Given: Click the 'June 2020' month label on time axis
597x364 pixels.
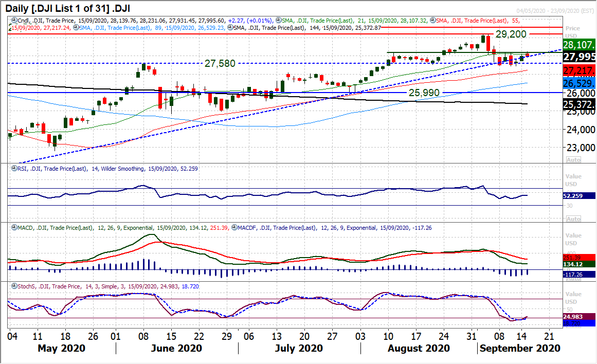Looking at the screenshot, I should pos(176,349).
